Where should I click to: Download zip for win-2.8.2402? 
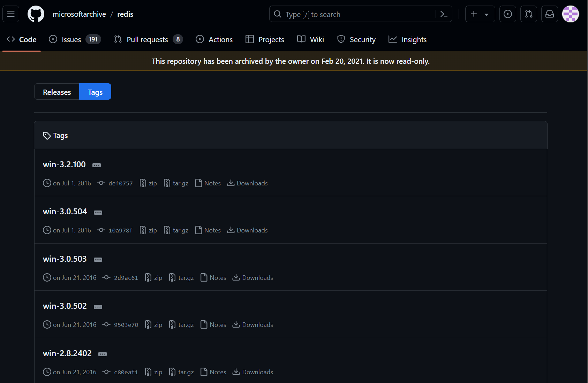click(x=154, y=372)
